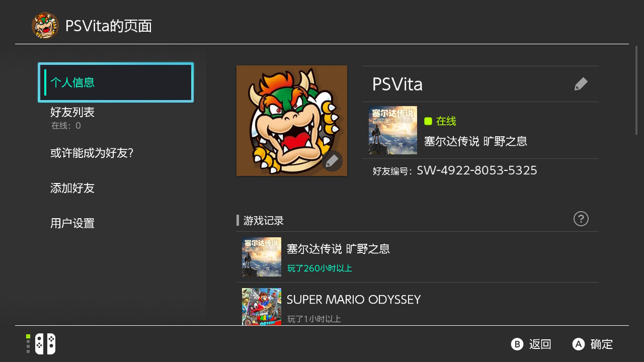Open 好友列表 friend list
The width and height of the screenshot is (644, 362).
(x=116, y=118)
